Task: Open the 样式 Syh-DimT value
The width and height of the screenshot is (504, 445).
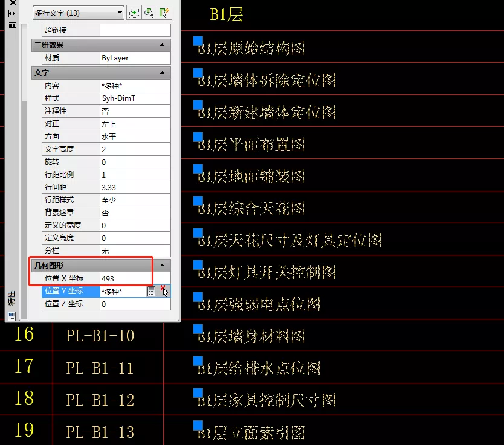Action: click(x=135, y=98)
